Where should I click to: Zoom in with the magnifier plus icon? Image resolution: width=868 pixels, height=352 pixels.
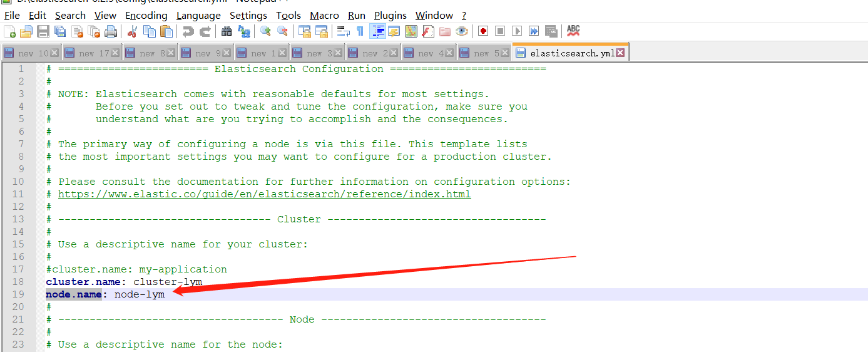click(x=265, y=31)
